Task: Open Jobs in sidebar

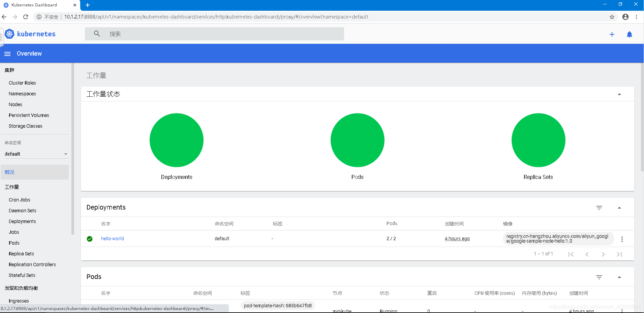Action: click(x=14, y=232)
